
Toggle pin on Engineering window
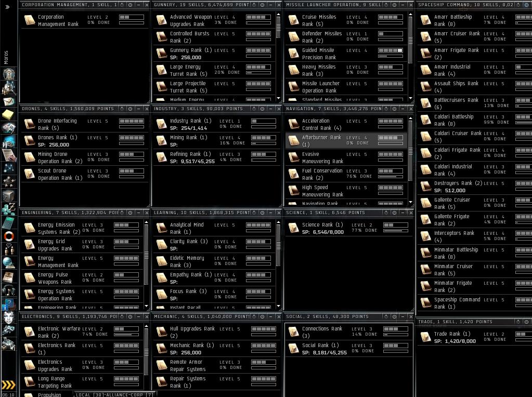[131, 213]
